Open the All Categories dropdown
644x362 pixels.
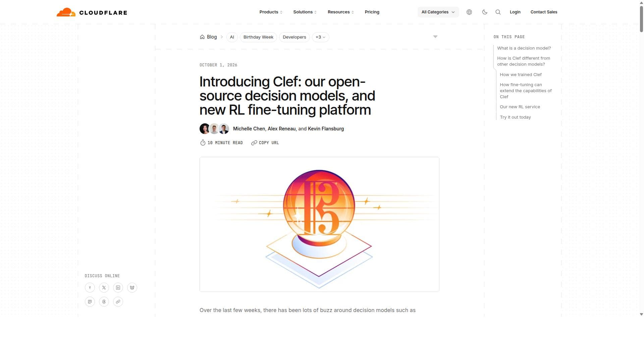[x=438, y=12]
